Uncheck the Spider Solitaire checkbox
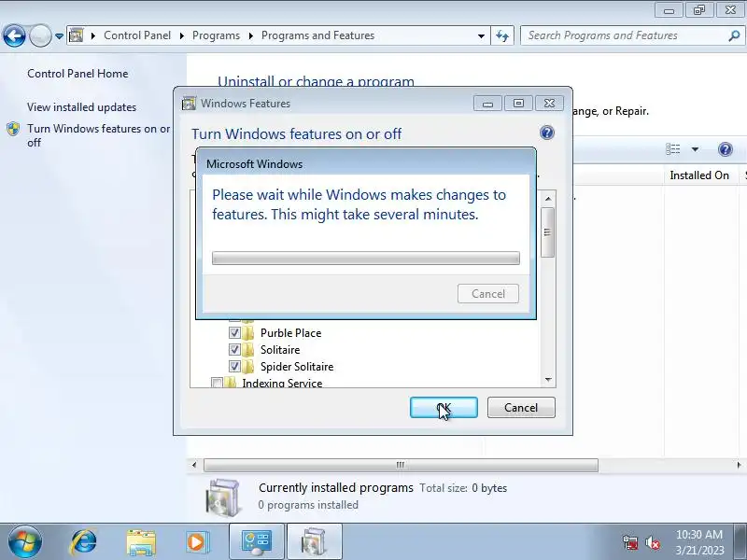Viewport: 747px width, 560px height. point(234,366)
